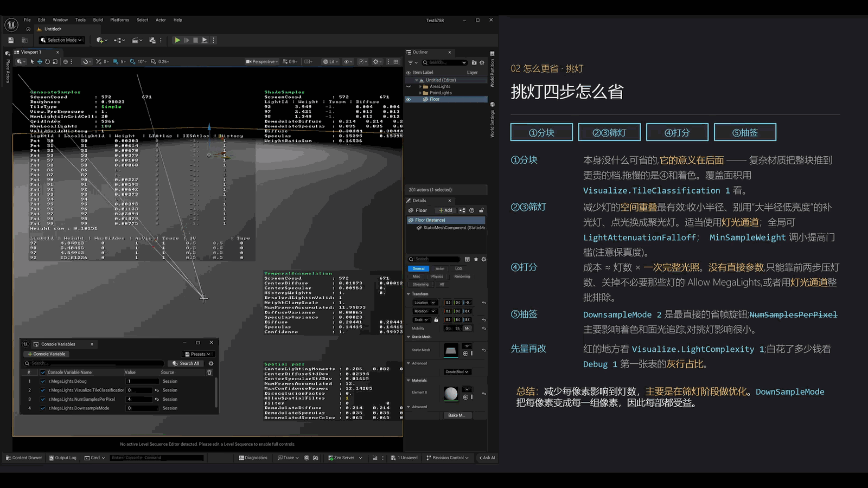Click the select-objects arrow tool in viewport
Image resolution: width=868 pixels, height=488 pixels.
(32, 62)
